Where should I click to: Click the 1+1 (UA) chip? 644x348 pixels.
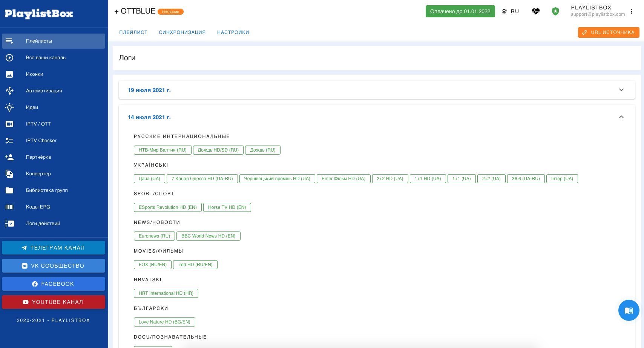(x=462, y=179)
